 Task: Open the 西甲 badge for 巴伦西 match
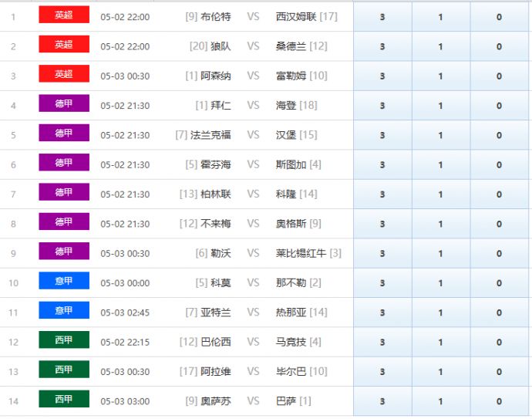tap(64, 340)
